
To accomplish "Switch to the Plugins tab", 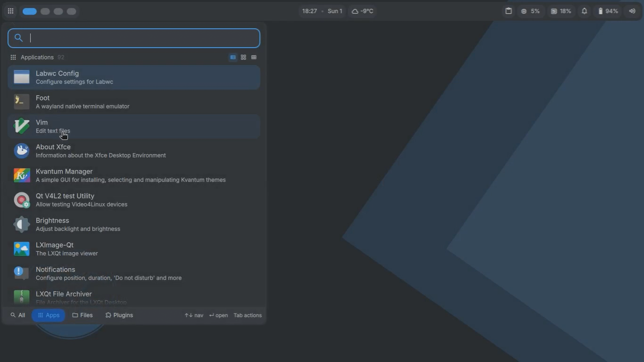I will (x=119, y=315).
